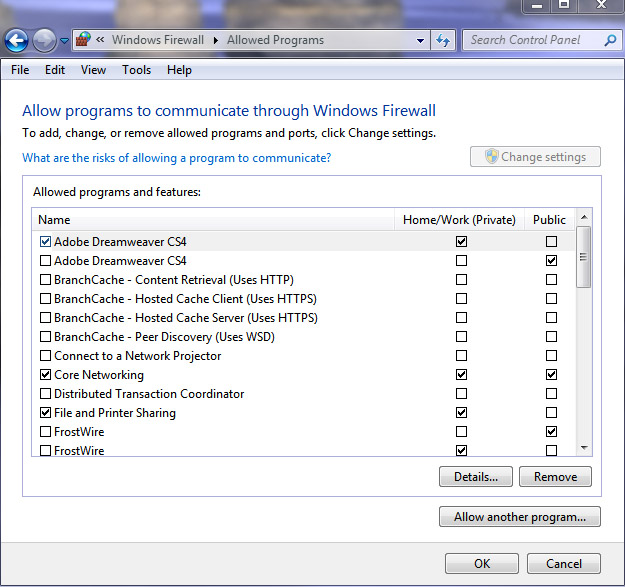
Task: Enable Connect to a Network Projector checkbox
Action: pos(45,355)
